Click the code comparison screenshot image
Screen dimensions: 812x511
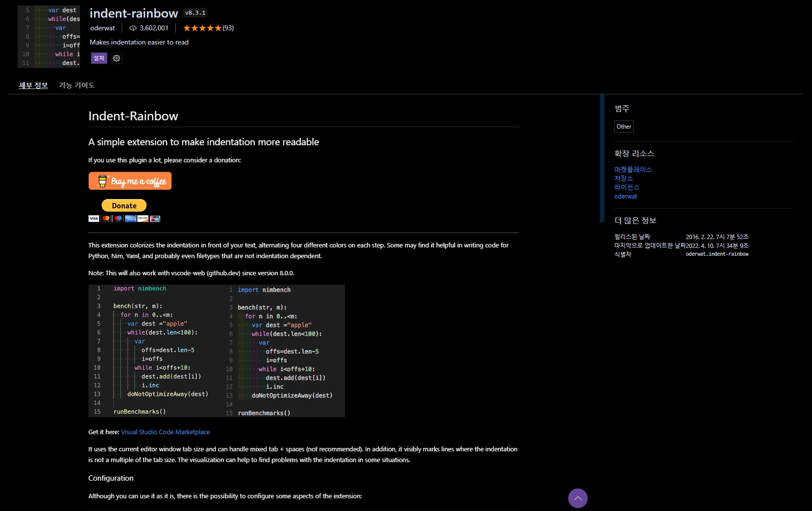tap(216, 351)
